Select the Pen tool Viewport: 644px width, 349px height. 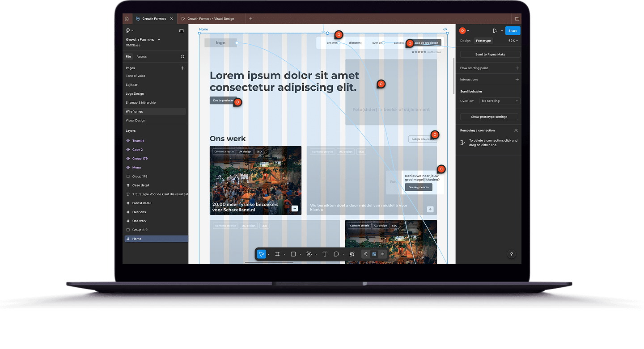(309, 254)
